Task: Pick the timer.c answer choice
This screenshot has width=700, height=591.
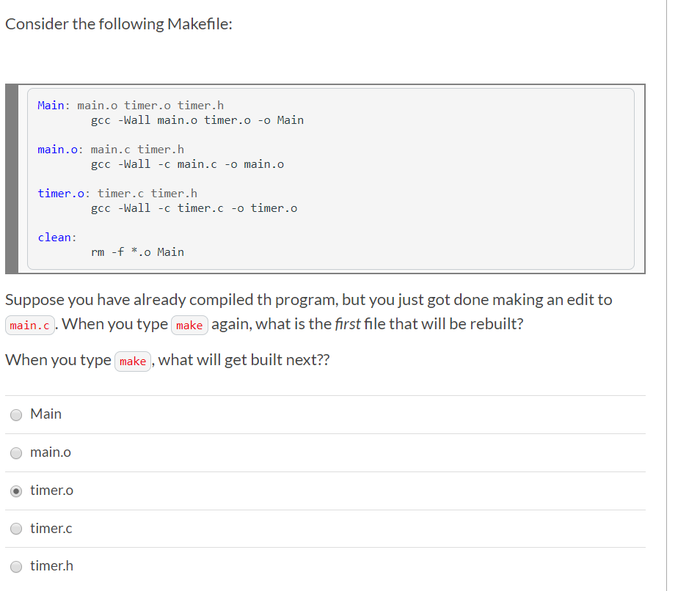Action: [x=15, y=529]
